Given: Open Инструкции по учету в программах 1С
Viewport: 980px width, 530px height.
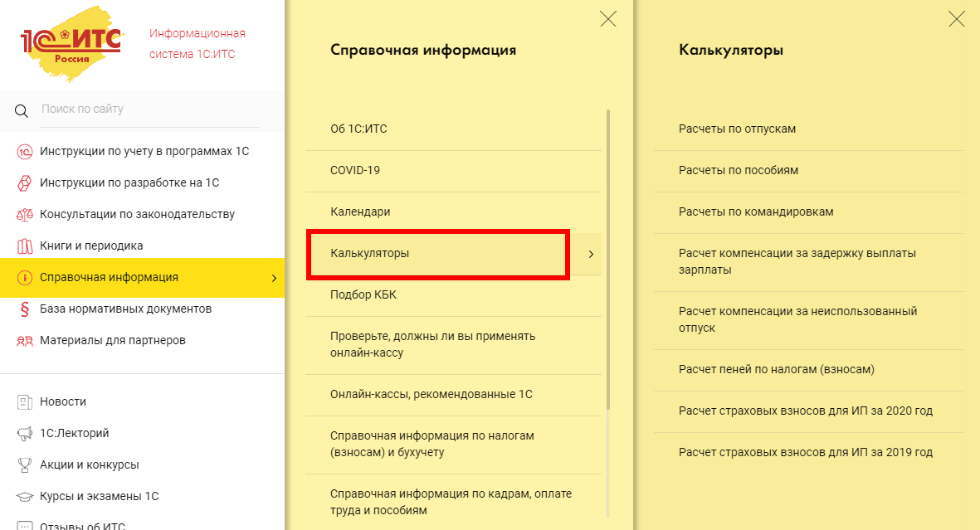Looking at the screenshot, I should click(x=143, y=151).
